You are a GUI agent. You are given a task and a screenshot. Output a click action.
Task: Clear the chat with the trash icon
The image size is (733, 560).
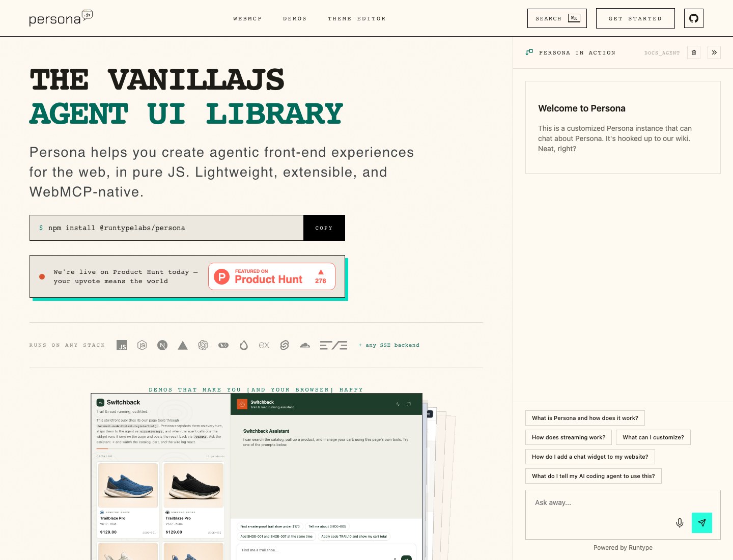694,52
